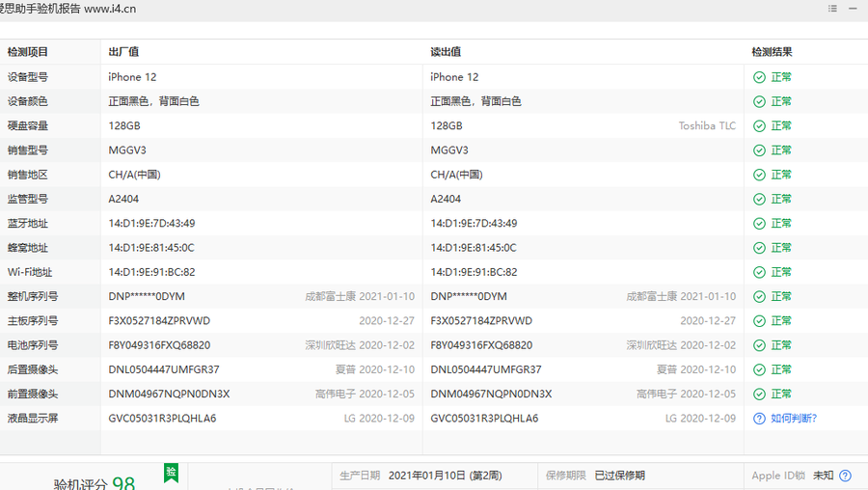The width and height of the screenshot is (868, 490).
Task: Click factory Bluetooth address 14:D1:9E:7D:43:49
Action: (x=151, y=224)
